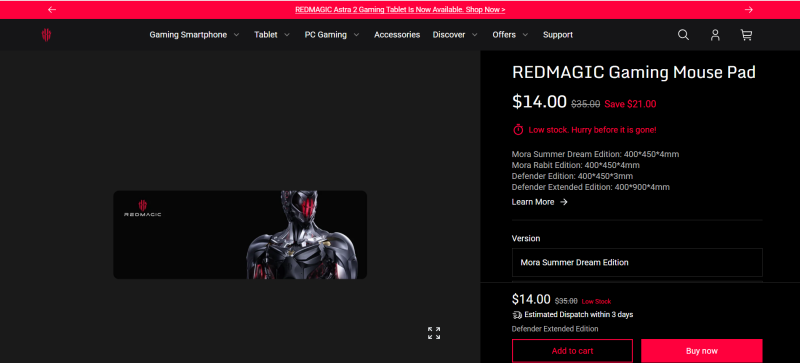Image resolution: width=800 pixels, height=363 pixels.
Task: Click the Buy now button
Action: coord(702,351)
